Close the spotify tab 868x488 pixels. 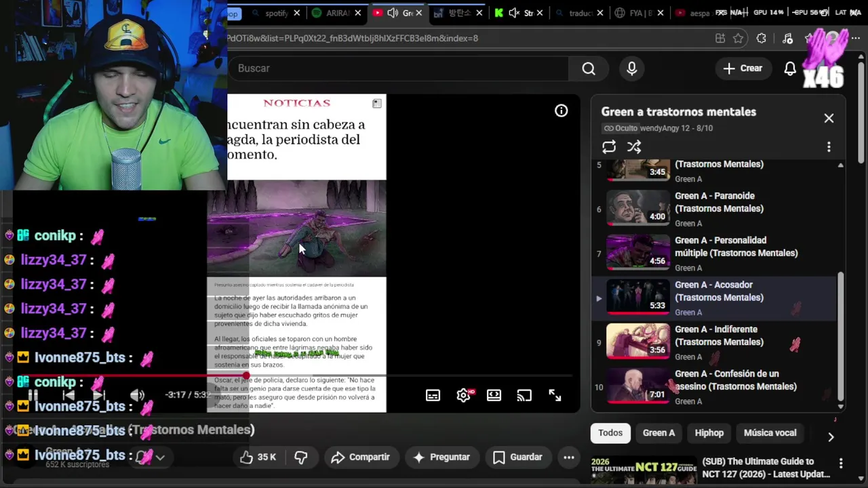coord(298,13)
